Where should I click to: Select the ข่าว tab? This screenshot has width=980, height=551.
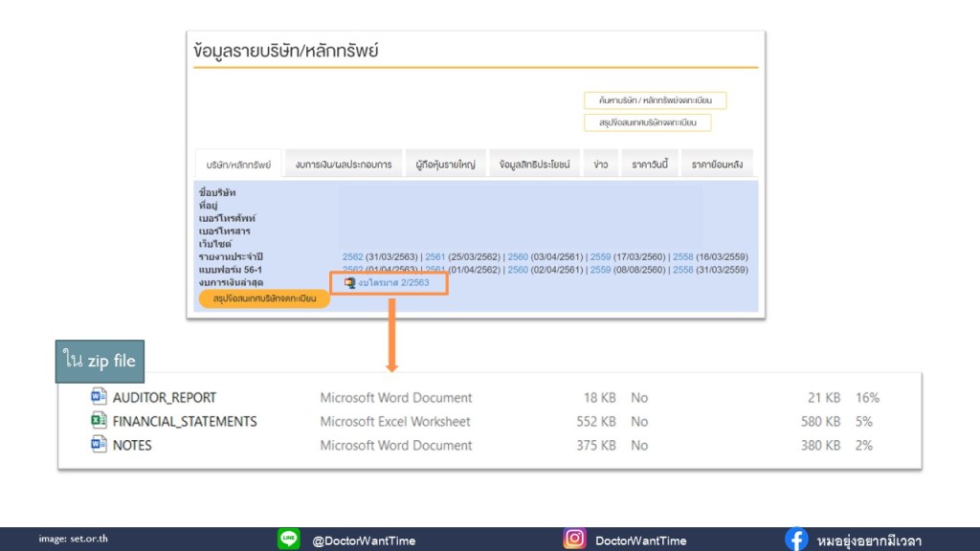[600, 165]
